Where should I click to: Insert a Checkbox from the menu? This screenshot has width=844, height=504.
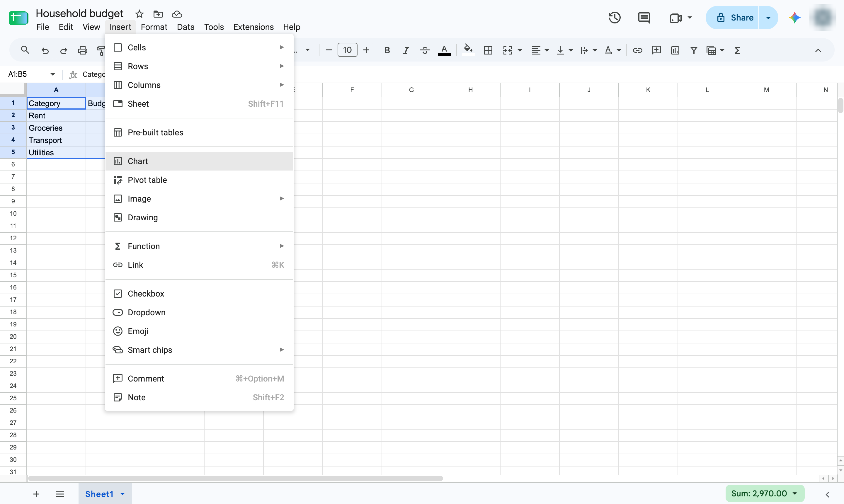pyautogui.click(x=199, y=293)
